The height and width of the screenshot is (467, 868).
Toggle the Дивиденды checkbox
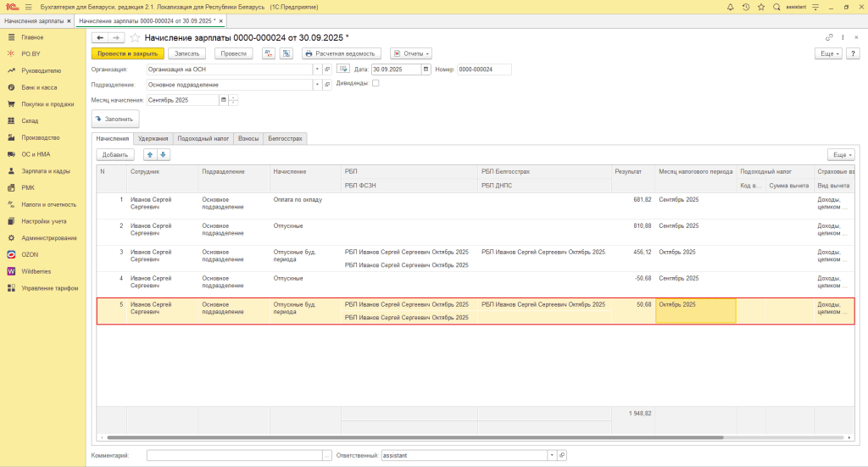(376, 83)
